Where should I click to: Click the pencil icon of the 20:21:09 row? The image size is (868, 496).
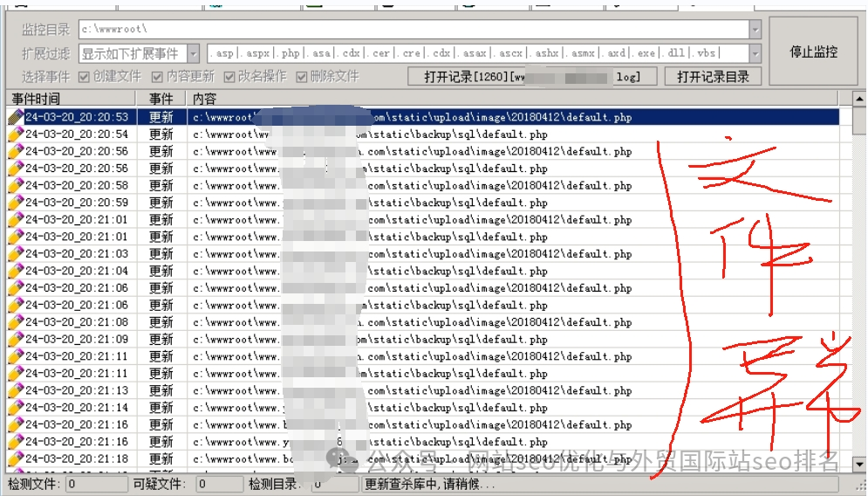point(16,339)
